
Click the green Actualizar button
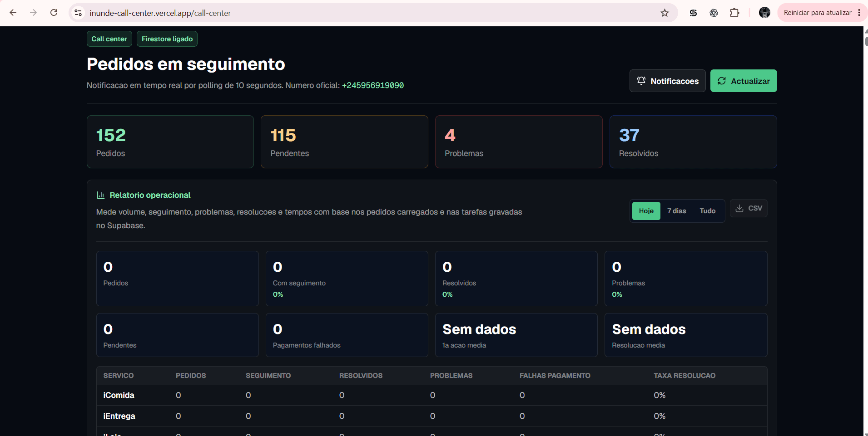[x=744, y=81]
